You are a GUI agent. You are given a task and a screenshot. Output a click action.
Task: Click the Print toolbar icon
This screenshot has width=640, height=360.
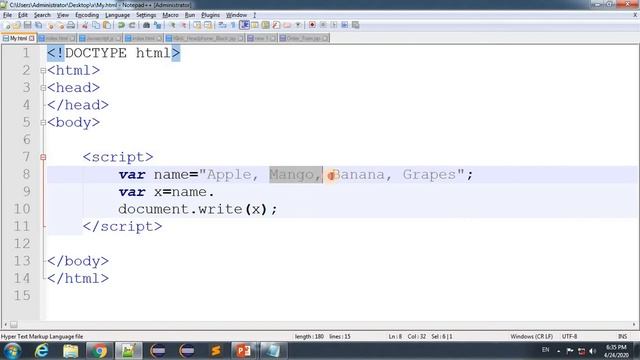pyautogui.click(x=70, y=25)
